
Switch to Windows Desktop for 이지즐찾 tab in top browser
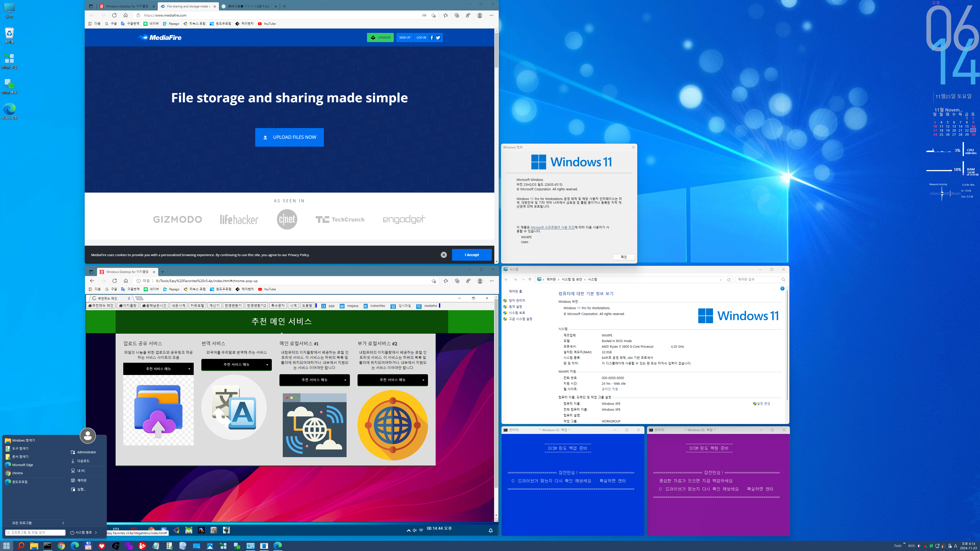127,6
